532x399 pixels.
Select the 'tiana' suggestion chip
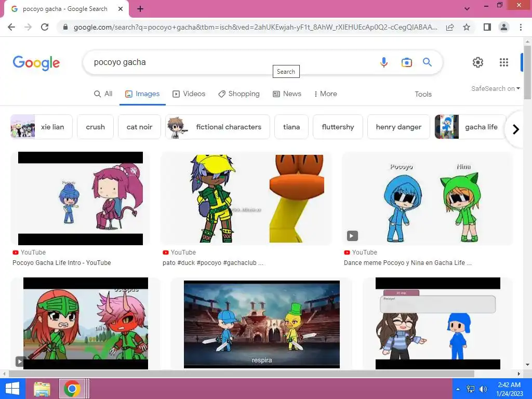(x=291, y=127)
